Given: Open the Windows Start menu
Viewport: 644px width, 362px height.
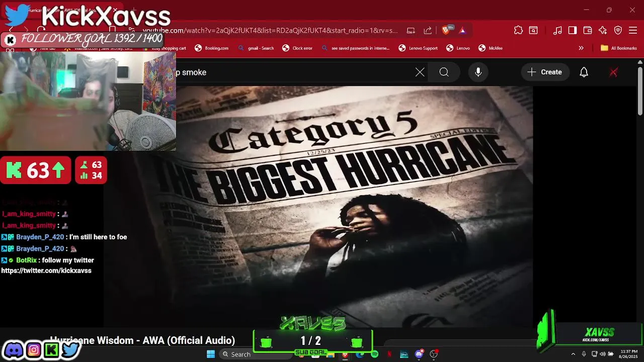Looking at the screenshot, I should tap(211, 354).
